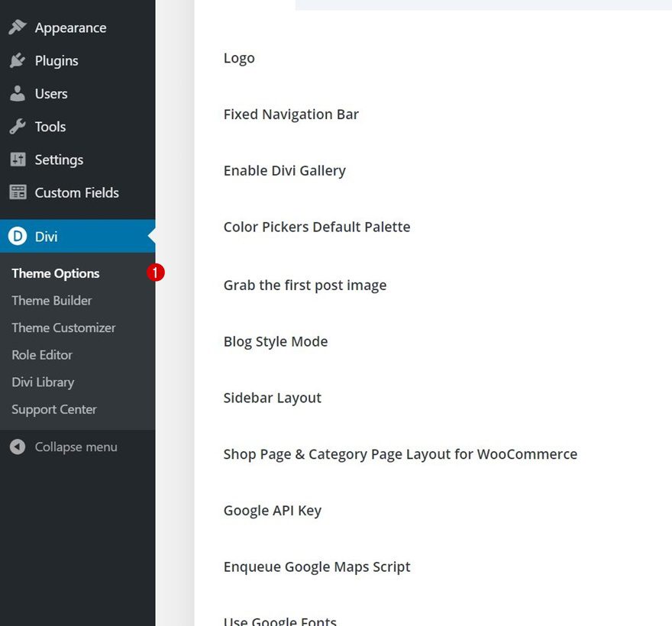Click the Collapse menu arrow icon

point(18,447)
